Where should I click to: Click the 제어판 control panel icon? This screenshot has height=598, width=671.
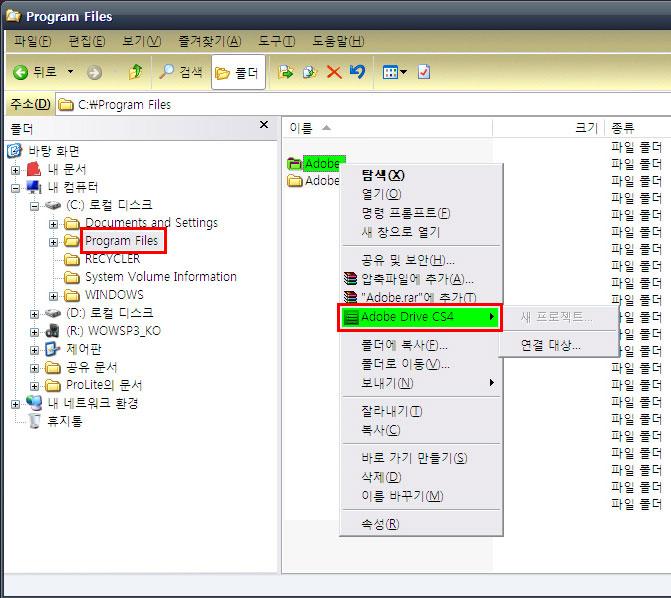tap(52, 349)
